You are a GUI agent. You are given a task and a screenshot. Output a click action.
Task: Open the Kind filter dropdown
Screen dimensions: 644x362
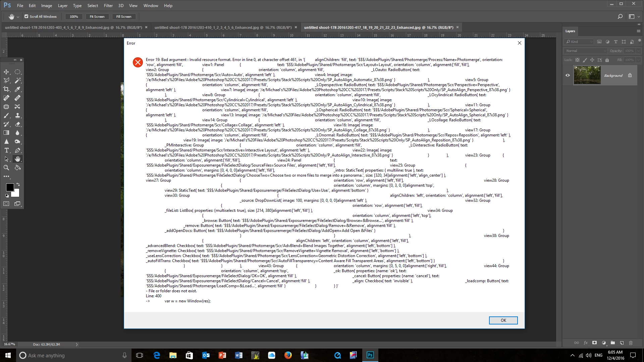tap(579, 42)
